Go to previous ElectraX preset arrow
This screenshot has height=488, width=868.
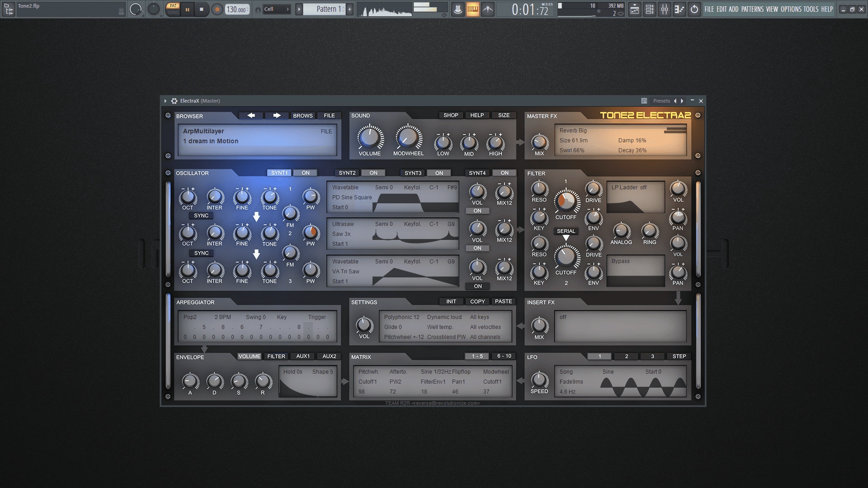pyautogui.click(x=675, y=101)
